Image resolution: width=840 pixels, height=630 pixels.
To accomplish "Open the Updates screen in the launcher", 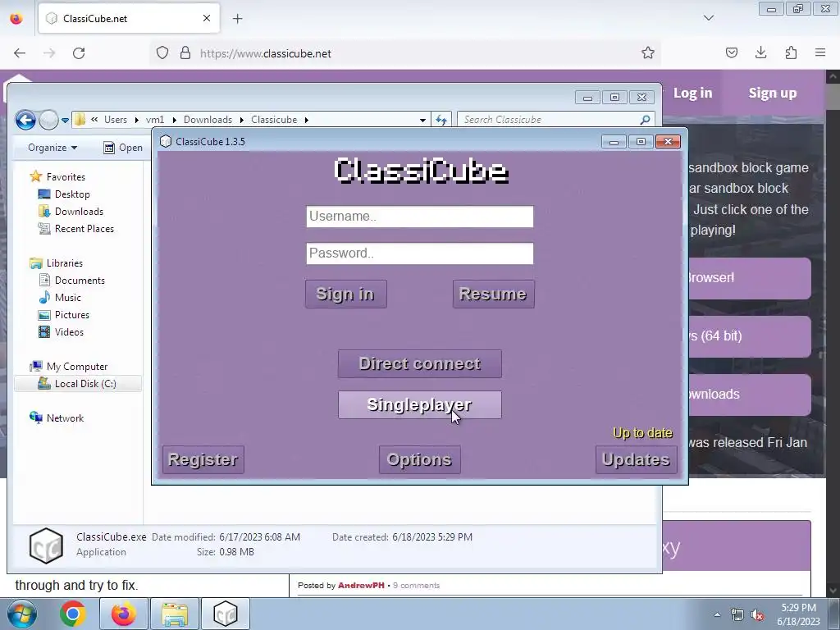I will 636,459.
